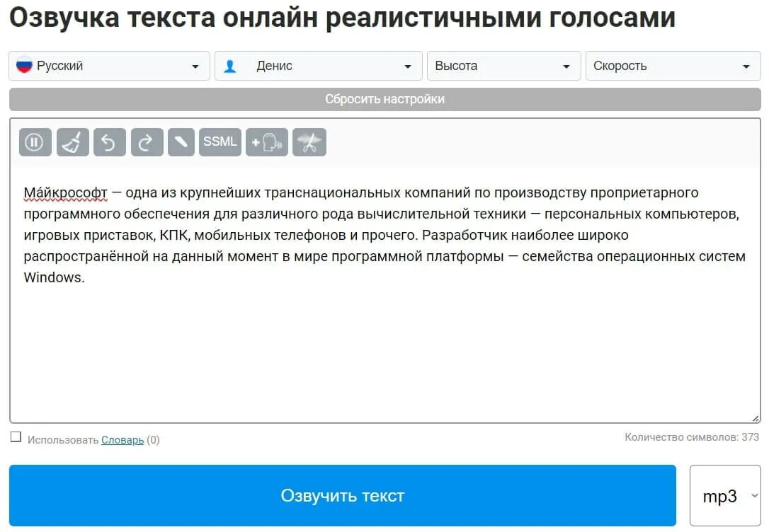Enable the Использовать Словарь checkbox

pos(16,437)
